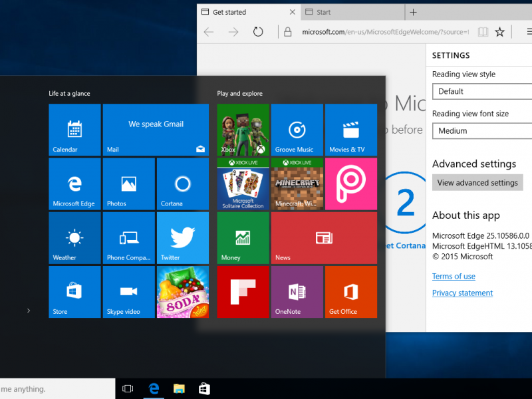
Task: Open Reading view style dropdown
Action: (482, 92)
